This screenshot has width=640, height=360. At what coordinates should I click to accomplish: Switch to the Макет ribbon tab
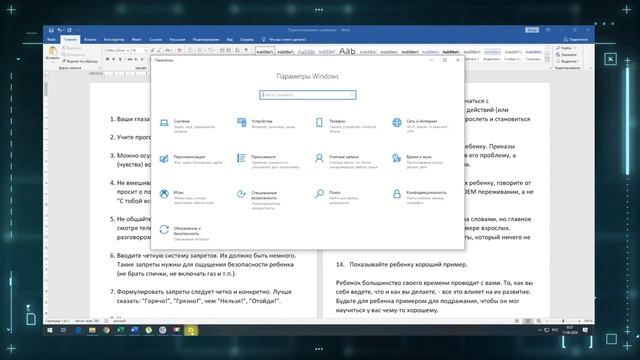click(x=137, y=40)
